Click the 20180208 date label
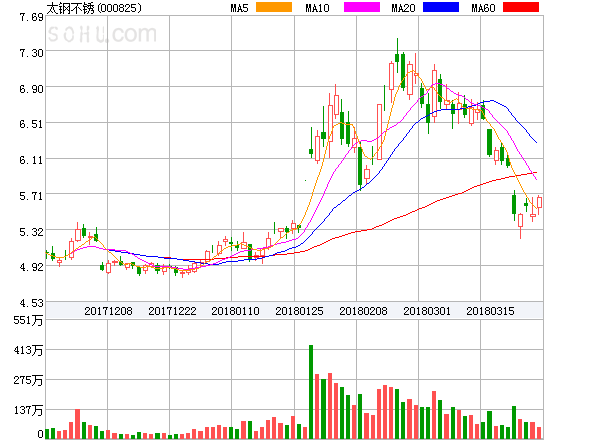This screenshot has height=440, width=600. pos(363,311)
